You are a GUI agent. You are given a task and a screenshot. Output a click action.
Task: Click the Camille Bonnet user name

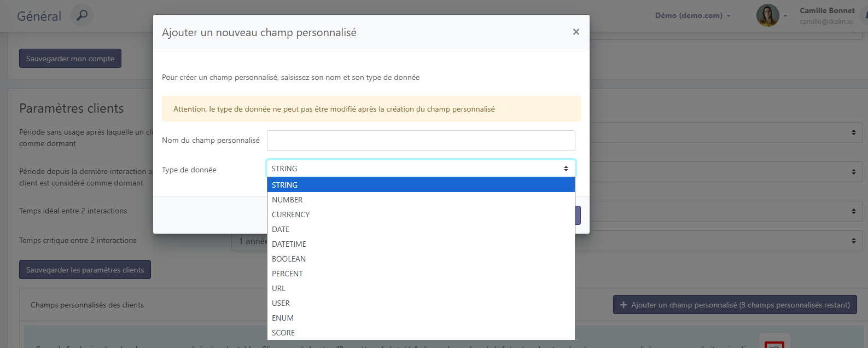(827, 10)
